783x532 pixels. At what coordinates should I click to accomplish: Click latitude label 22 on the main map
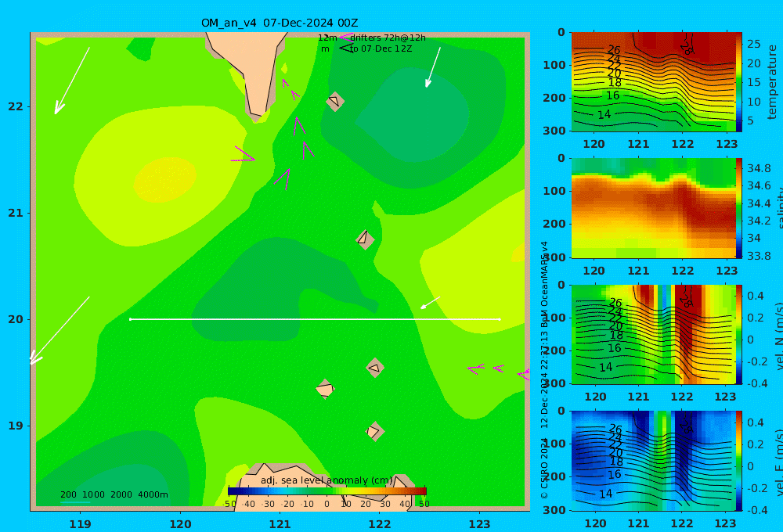tap(16, 106)
